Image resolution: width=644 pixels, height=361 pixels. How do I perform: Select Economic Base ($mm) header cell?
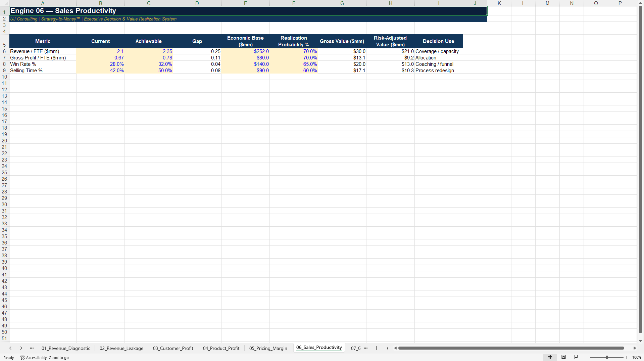coord(245,41)
